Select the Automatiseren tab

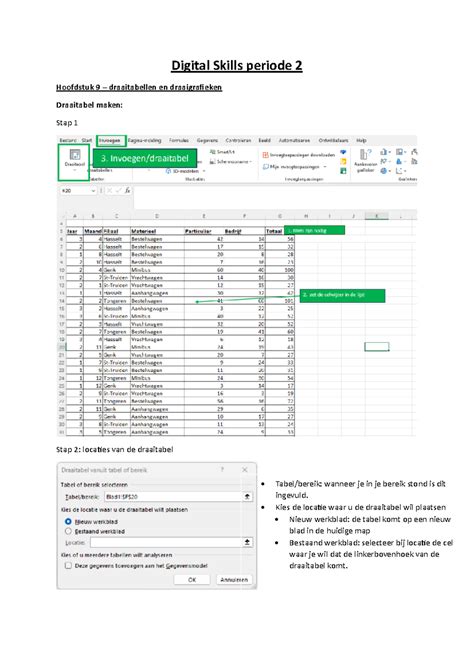(294, 140)
